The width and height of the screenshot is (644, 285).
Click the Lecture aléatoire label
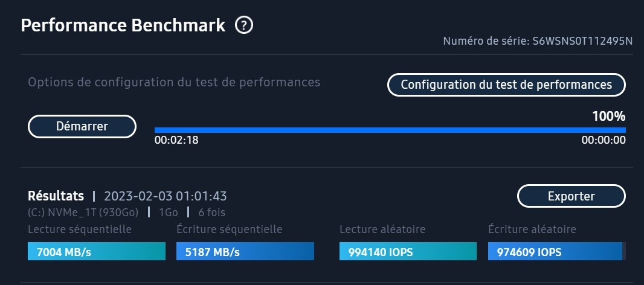tap(382, 229)
